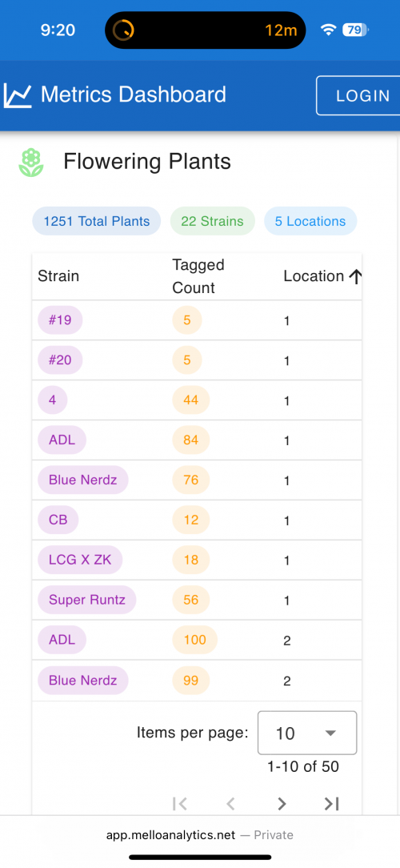Sort table by Tagged Count header
The height and width of the screenshot is (868, 400).
pyautogui.click(x=198, y=276)
